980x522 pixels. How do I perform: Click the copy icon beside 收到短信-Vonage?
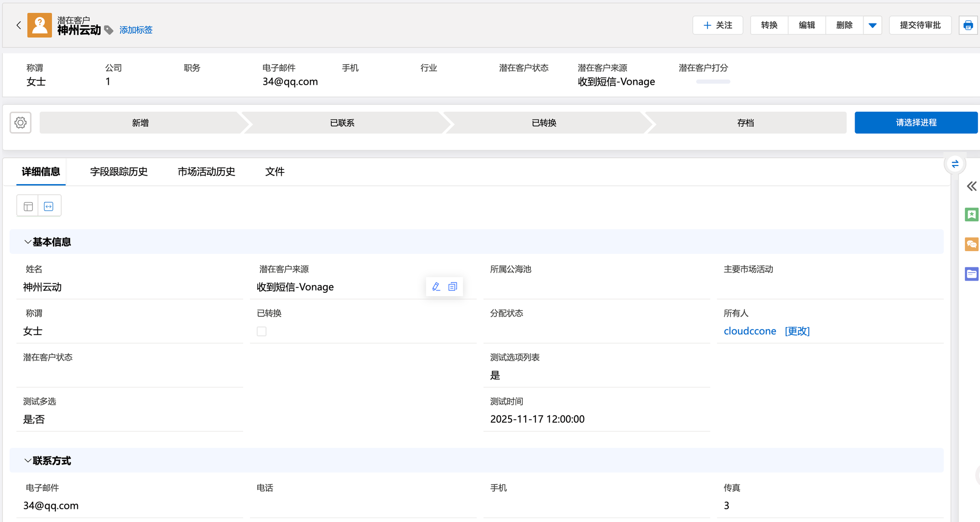(x=453, y=286)
